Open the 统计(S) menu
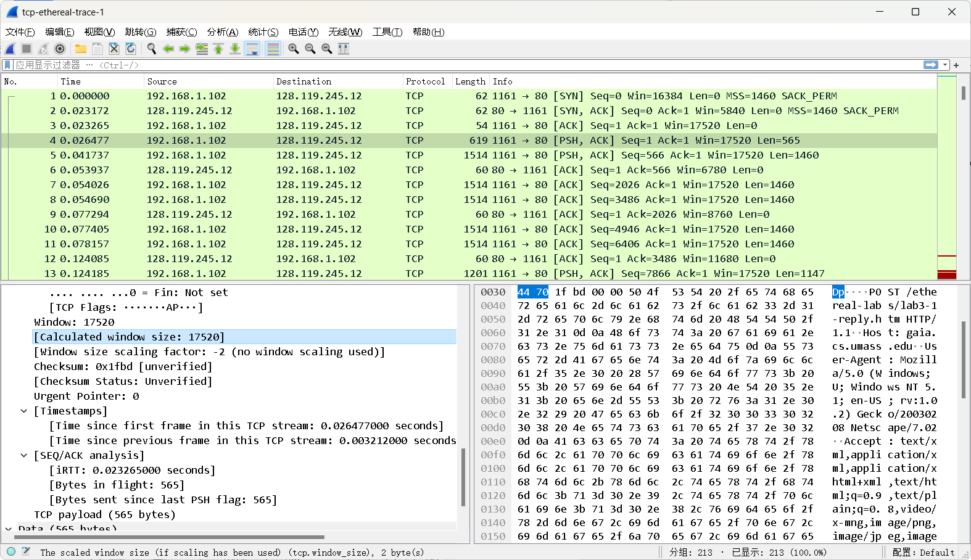 point(263,32)
